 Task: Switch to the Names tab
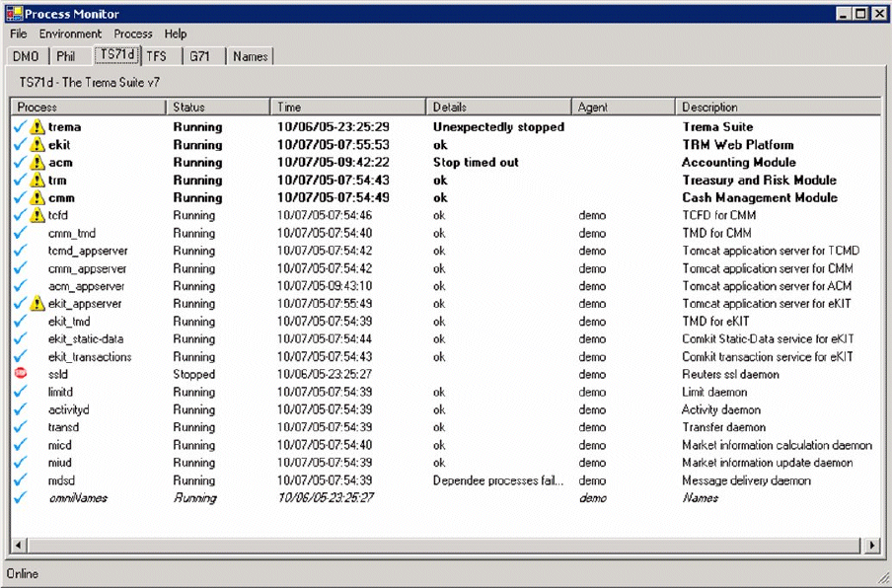(x=251, y=56)
